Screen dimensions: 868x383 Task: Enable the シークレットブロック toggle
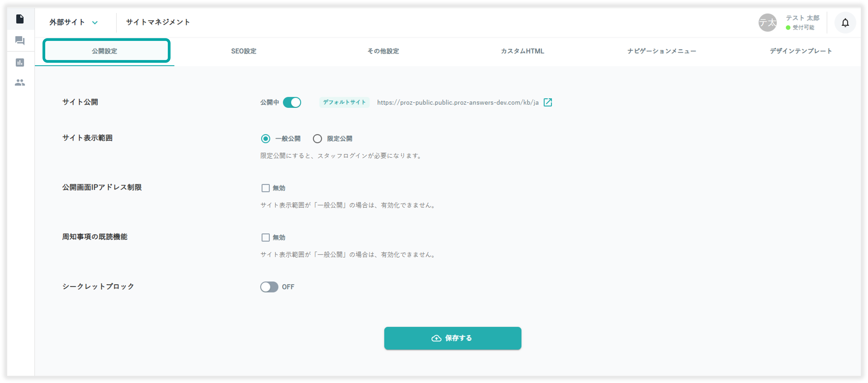[269, 287]
